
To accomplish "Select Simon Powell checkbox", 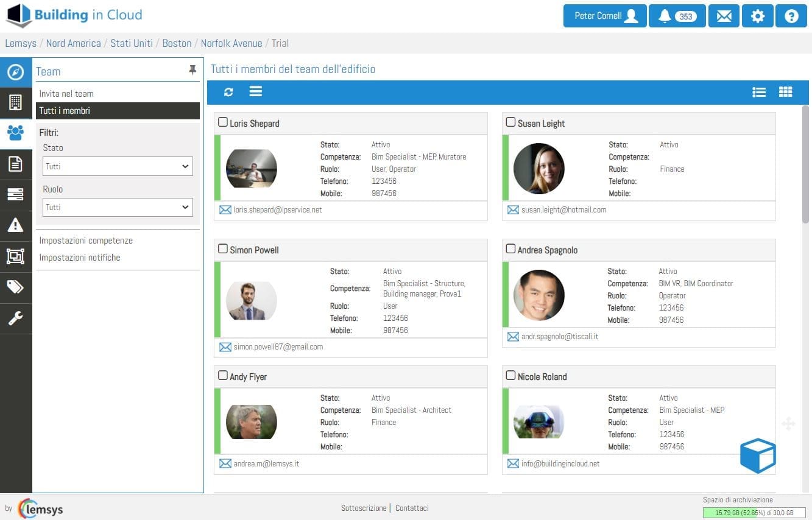I will pos(223,249).
